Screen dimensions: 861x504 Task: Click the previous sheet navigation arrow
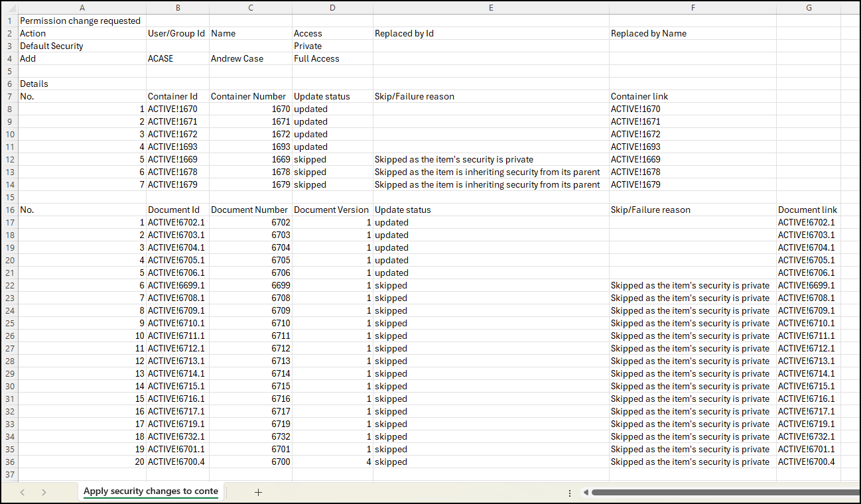(22, 492)
